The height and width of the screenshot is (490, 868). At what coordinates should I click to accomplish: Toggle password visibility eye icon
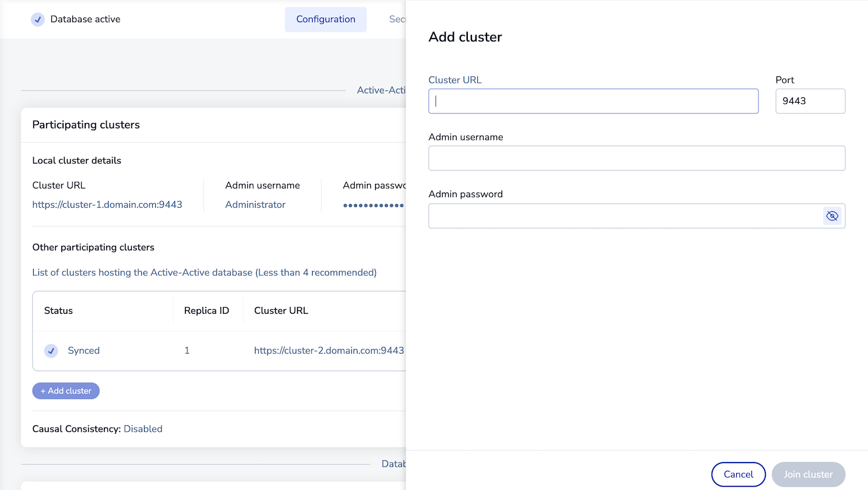[x=832, y=216]
